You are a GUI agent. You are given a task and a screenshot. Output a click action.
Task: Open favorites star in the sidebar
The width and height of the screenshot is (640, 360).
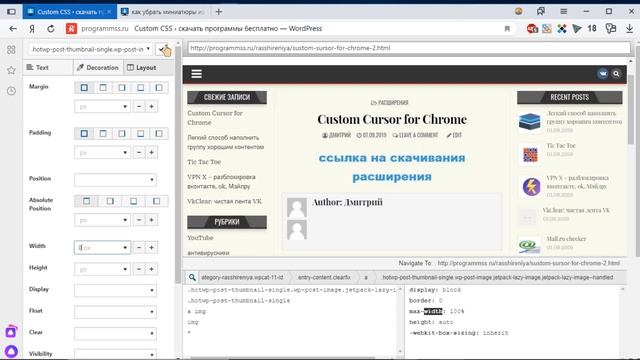point(11,70)
